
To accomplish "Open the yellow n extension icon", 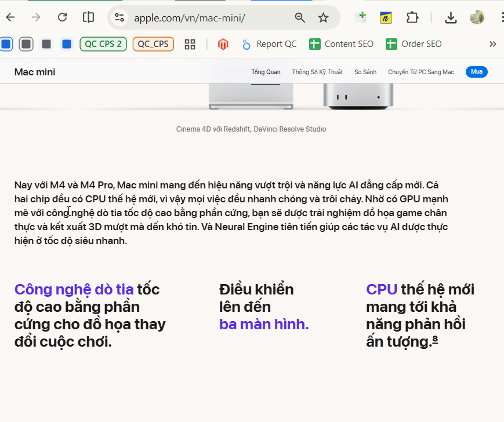I will (386, 17).
